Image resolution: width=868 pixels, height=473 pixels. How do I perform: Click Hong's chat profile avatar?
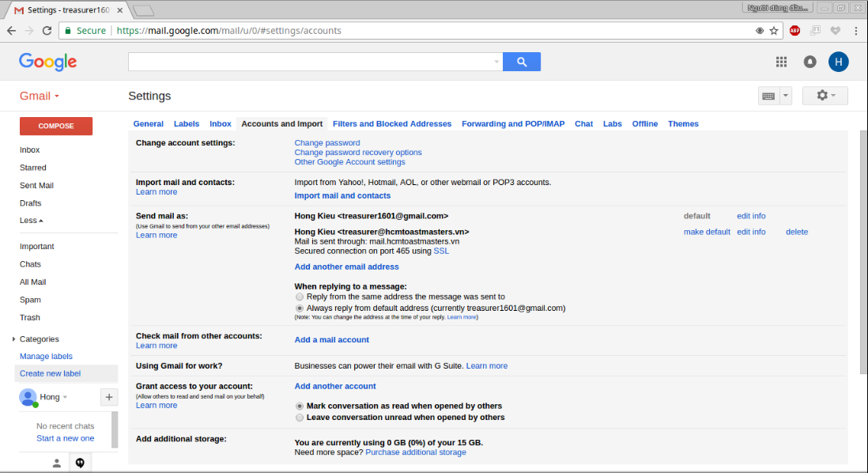pyautogui.click(x=28, y=397)
